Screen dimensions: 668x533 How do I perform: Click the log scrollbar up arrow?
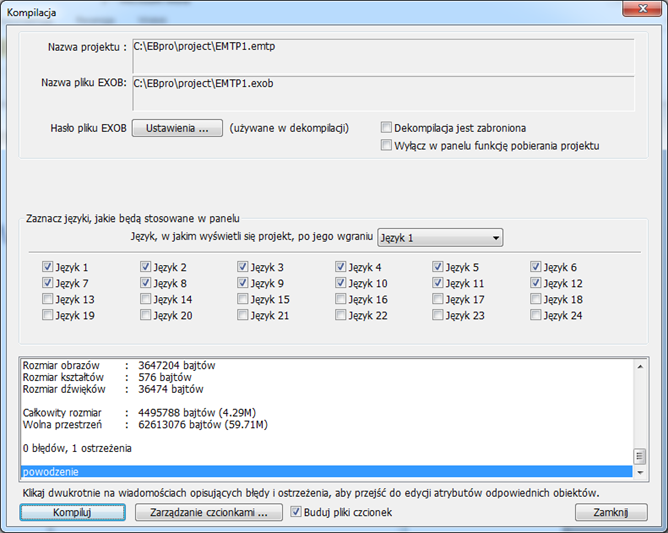640,366
